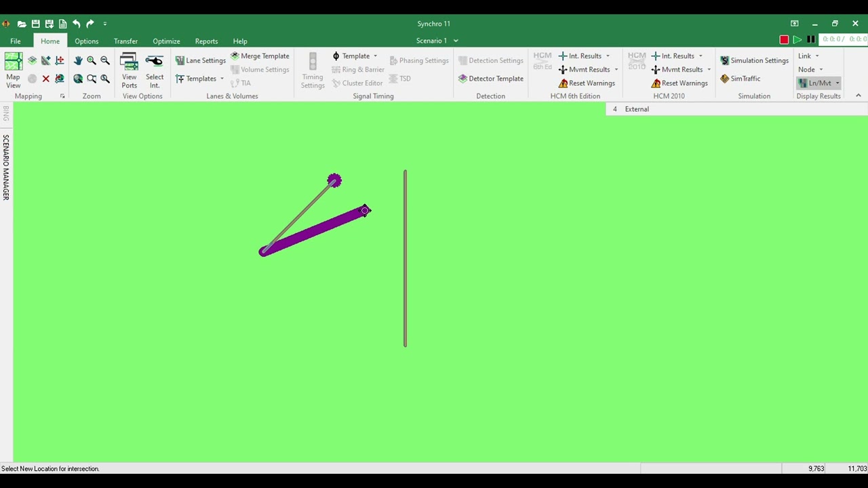Viewport: 868px width, 488px height.
Task: Open the Quick Access Toolbar customize arrow
Action: (105, 24)
